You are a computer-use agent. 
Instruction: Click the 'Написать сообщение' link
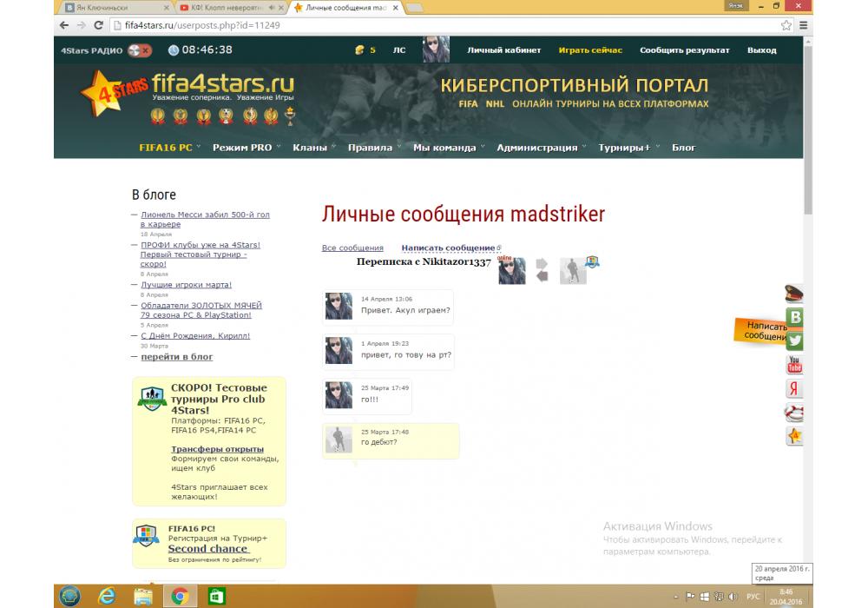click(x=448, y=248)
